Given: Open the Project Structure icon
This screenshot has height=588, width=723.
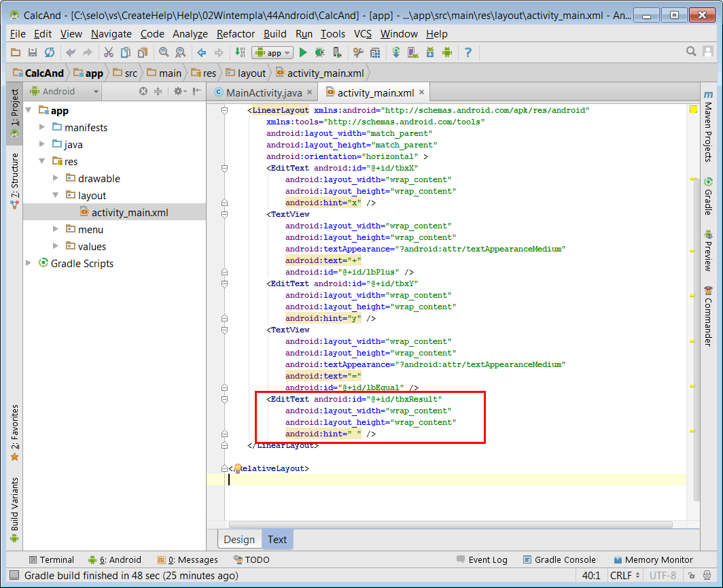Looking at the screenshot, I should (375, 52).
